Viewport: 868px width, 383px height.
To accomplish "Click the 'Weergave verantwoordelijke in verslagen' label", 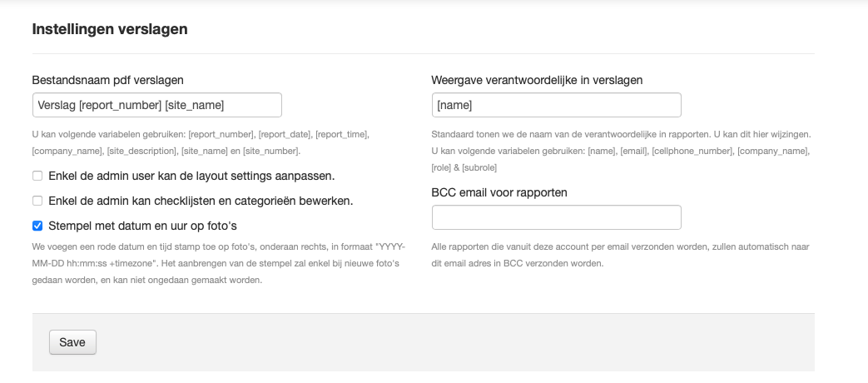I will [x=537, y=80].
